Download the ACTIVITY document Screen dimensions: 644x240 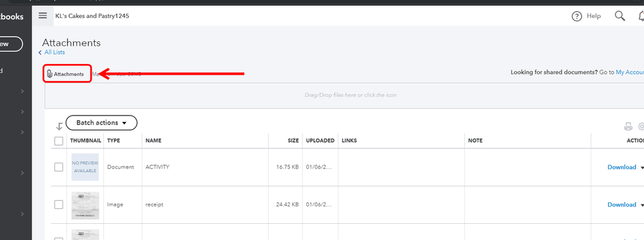(622, 167)
